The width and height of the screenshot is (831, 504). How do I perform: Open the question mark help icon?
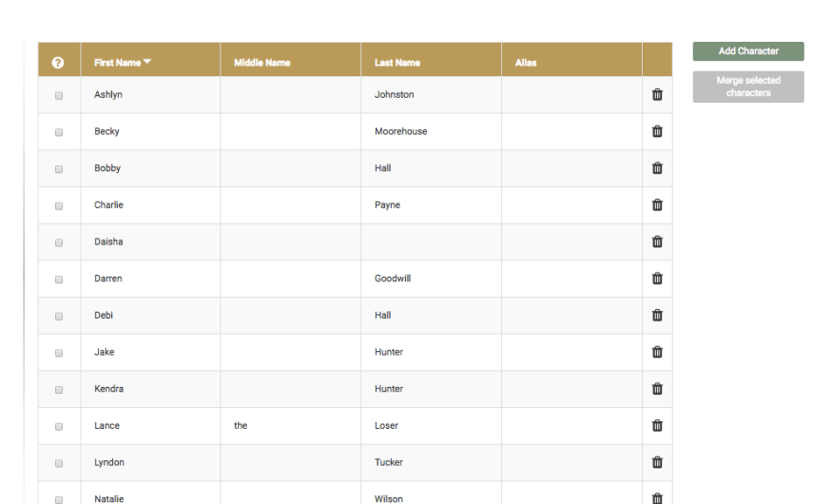pyautogui.click(x=58, y=63)
